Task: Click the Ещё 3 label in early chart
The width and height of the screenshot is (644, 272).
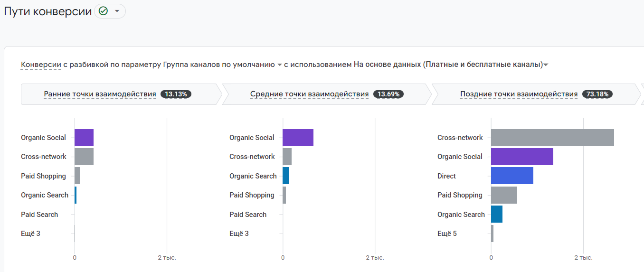Action: click(30, 234)
